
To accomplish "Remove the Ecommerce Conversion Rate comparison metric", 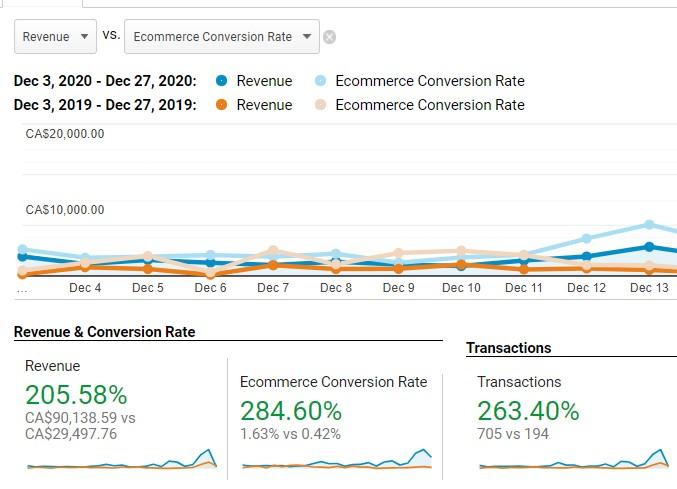I will click(x=329, y=37).
